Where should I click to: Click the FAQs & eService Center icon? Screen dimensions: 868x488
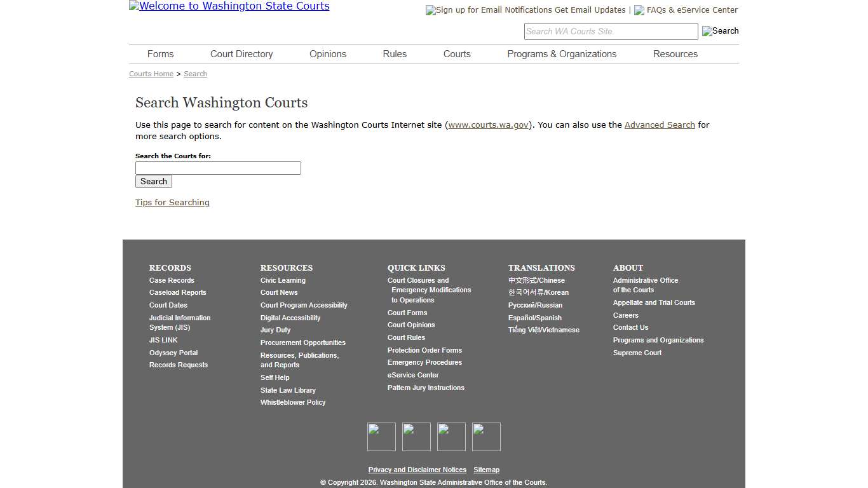[x=639, y=10]
